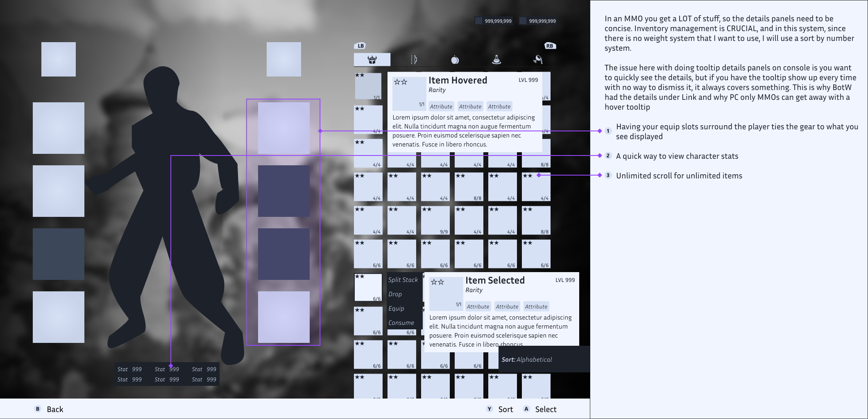Choose Drop from the item menu
The height and width of the screenshot is (419, 868).
point(395,294)
